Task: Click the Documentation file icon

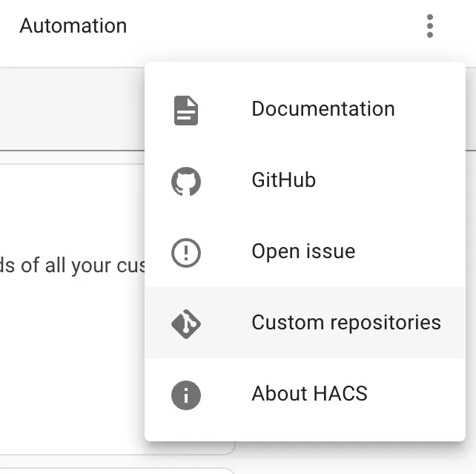Action: tap(186, 111)
